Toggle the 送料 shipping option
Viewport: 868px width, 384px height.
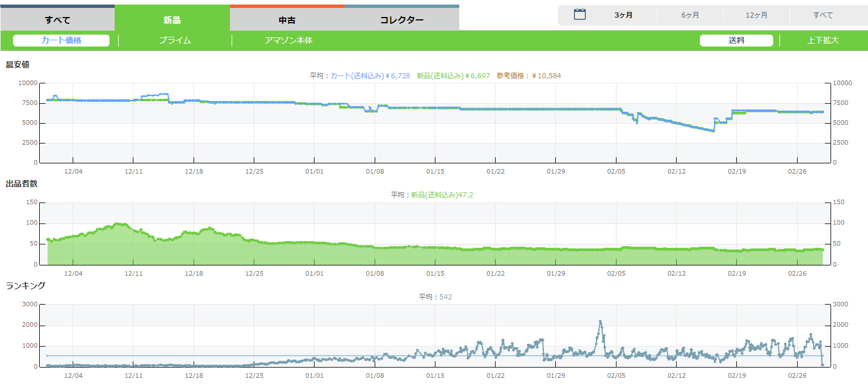pyautogui.click(x=736, y=40)
